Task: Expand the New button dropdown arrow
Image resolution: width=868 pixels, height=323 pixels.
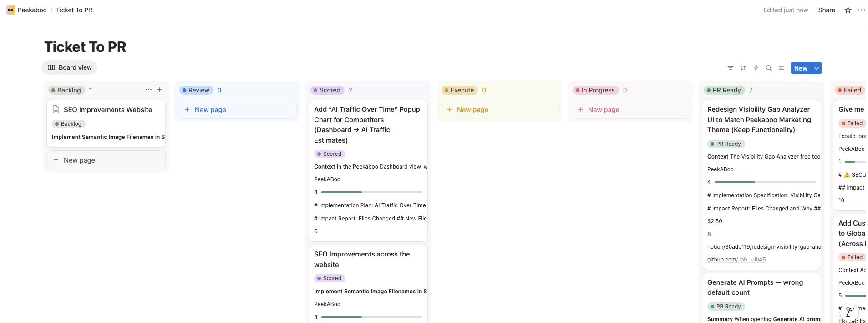Action: tap(817, 68)
